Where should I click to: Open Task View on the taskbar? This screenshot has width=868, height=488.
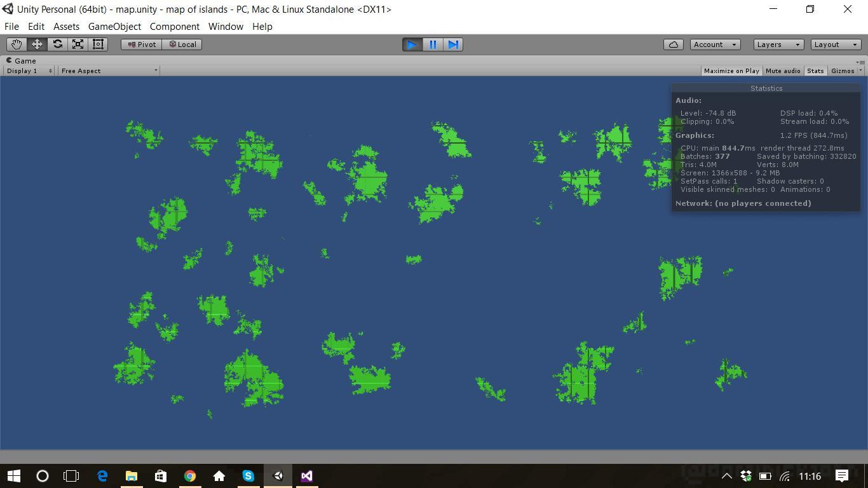[x=71, y=476]
